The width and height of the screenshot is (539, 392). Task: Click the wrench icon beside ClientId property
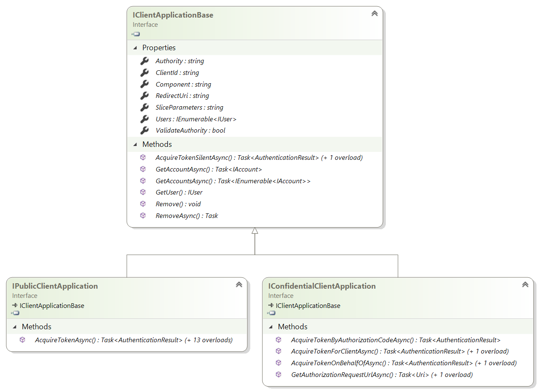coord(144,72)
